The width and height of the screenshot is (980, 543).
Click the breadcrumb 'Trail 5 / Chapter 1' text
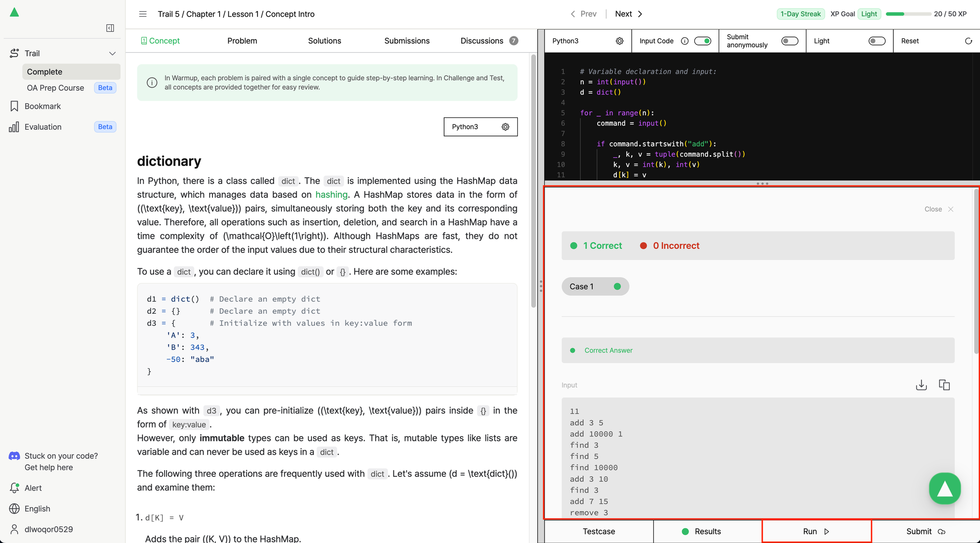189,14
